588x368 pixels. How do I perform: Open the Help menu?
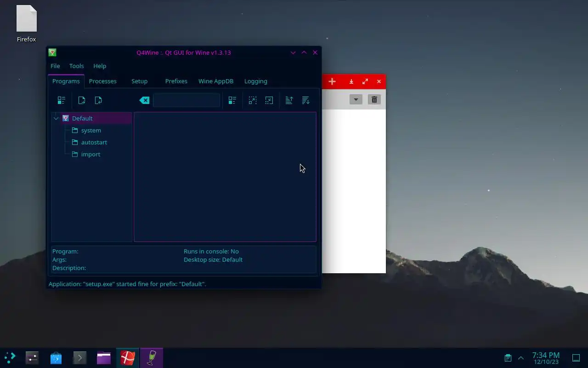tap(100, 66)
